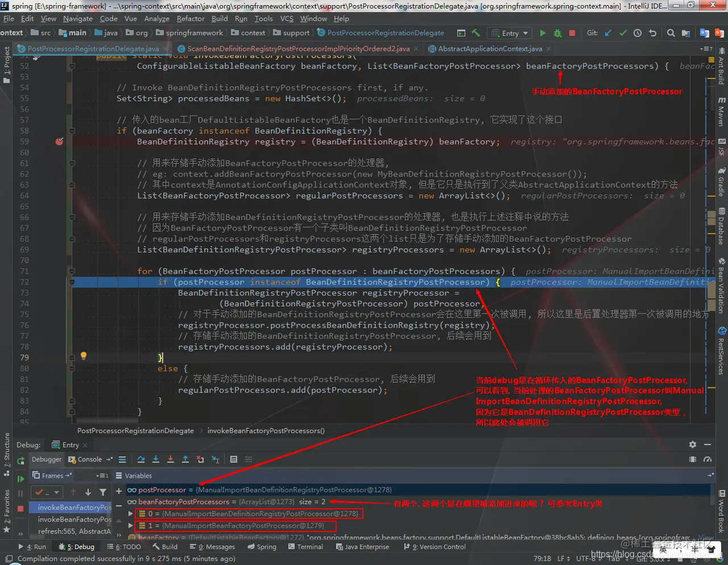Open the 4: Run tool window
The width and height of the screenshot is (728, 565).
point(32,547)
